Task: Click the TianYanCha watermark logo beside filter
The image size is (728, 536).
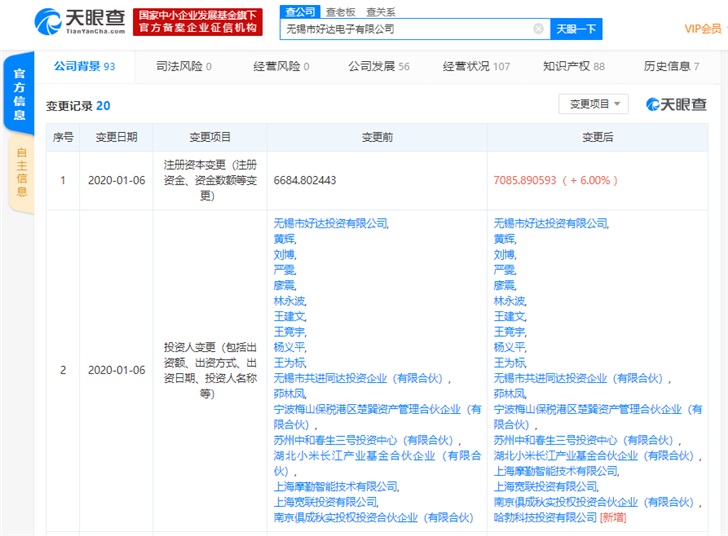Action: pos(676,105)
